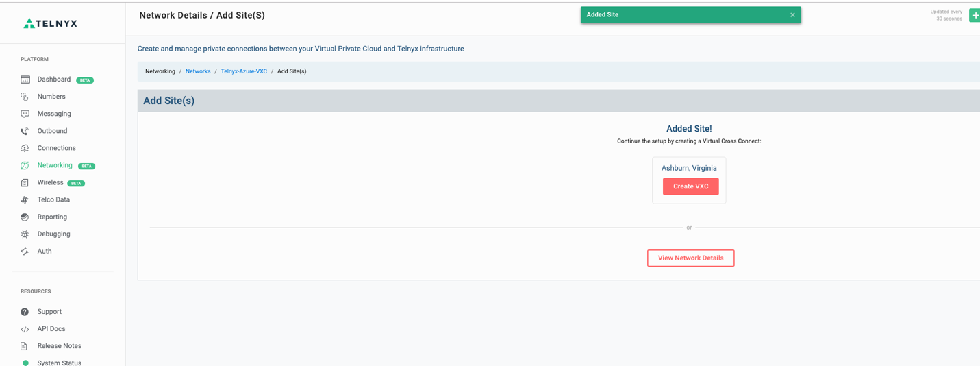This screenshot has width=980, height=366.
Task: Click the Network Details / Add Site(S) title
Action: click(202, 15)
